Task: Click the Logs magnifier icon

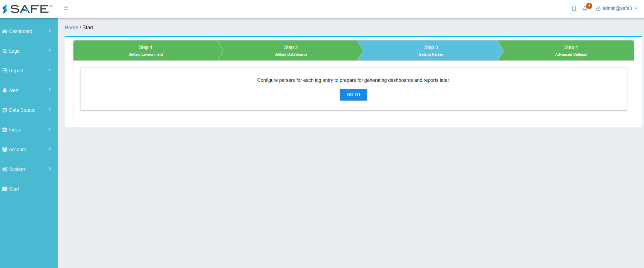Action: (5, 51)
